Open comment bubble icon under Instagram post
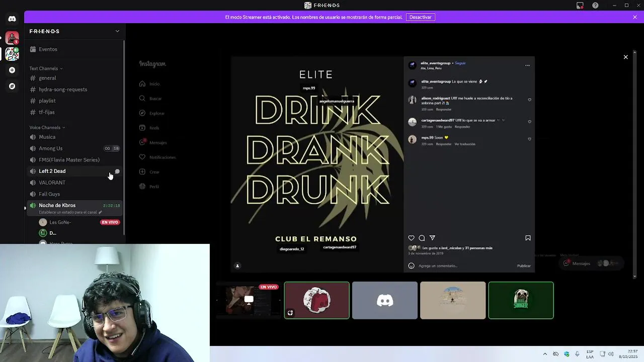 point(422,238)
